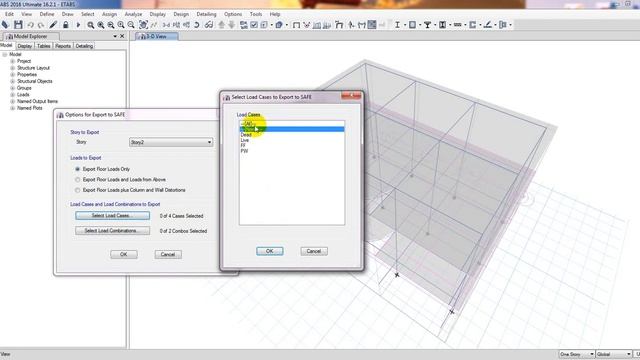640x360 pixels.
Task: Click Cancel in Select Load Cases dialog
Action: (x=314, y=251)
